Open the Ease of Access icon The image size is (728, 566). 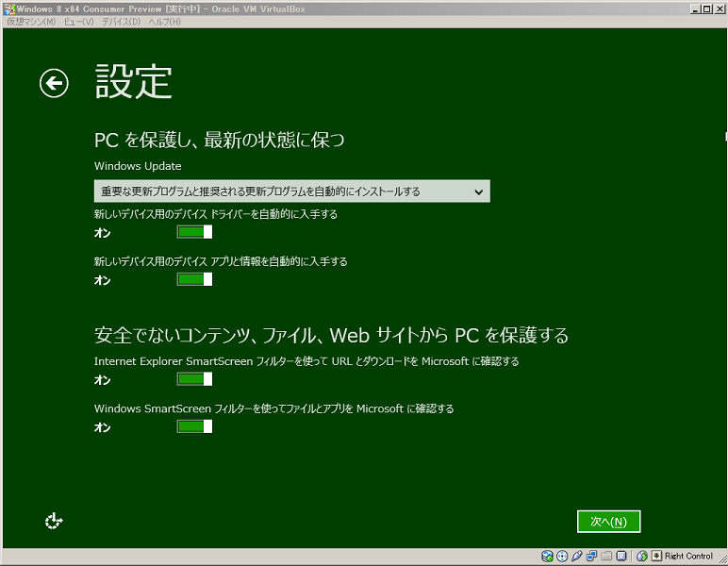click(54, 521)
